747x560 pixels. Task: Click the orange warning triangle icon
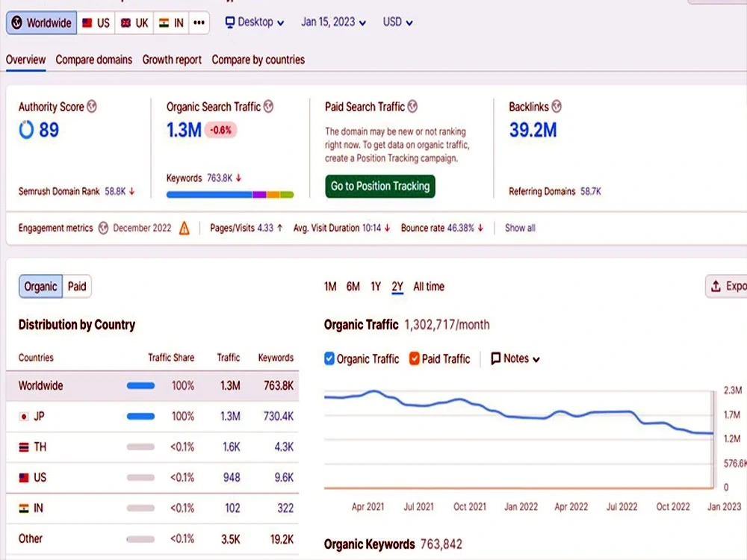point(185,228)
